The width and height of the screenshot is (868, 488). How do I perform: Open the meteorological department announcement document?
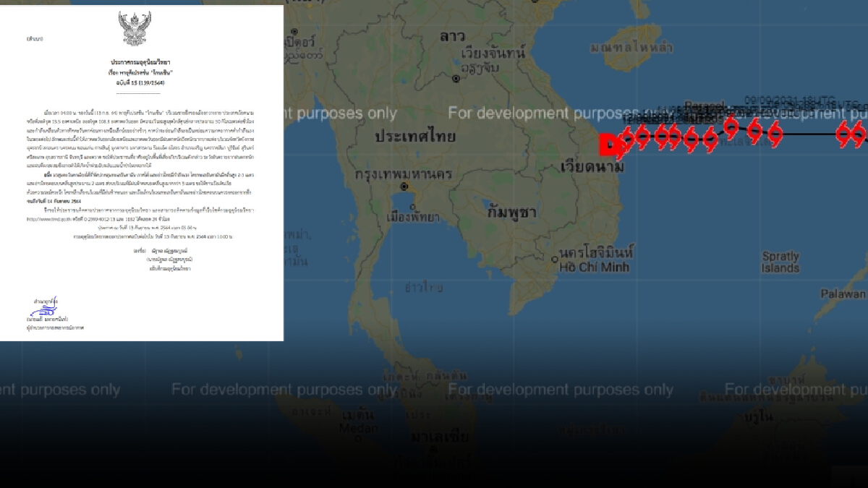click(x=142, y=172)
